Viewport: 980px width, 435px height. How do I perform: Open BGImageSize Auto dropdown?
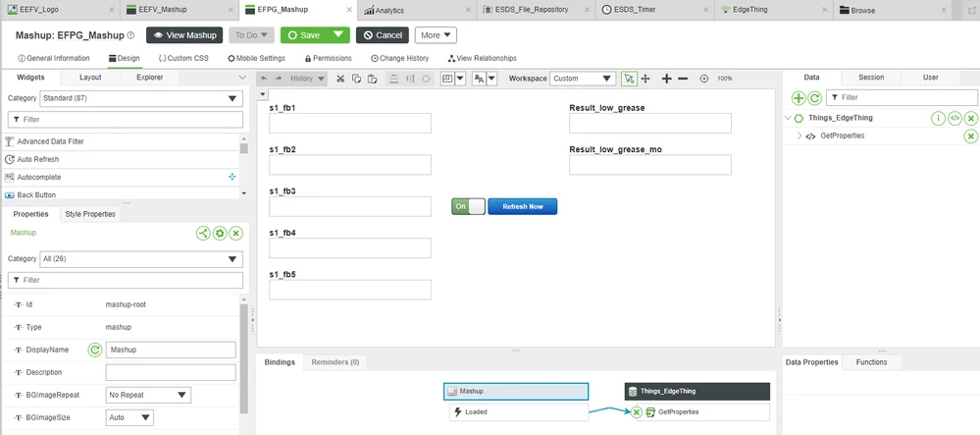point(129,417)
